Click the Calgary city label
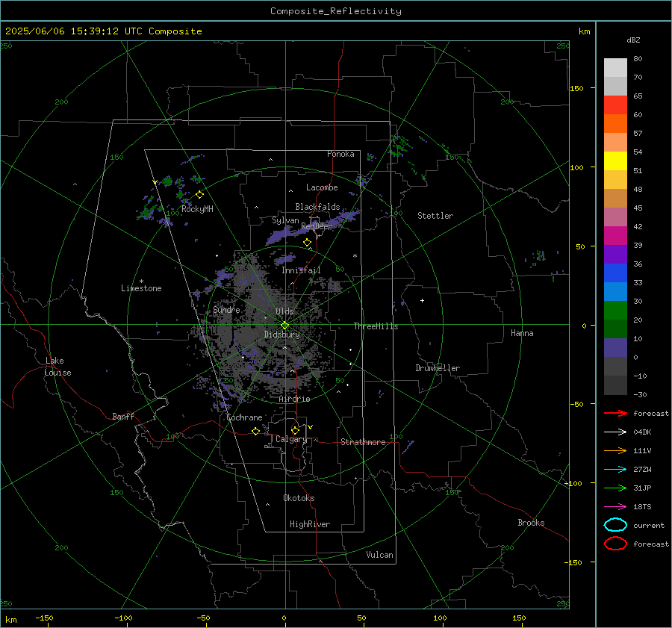 pyautogui.click(x=291, y=439)
